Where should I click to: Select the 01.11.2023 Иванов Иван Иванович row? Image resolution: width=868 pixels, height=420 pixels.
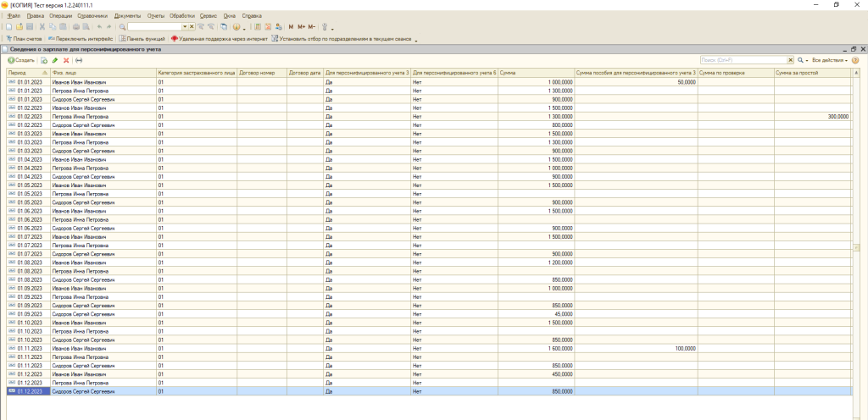79,348
